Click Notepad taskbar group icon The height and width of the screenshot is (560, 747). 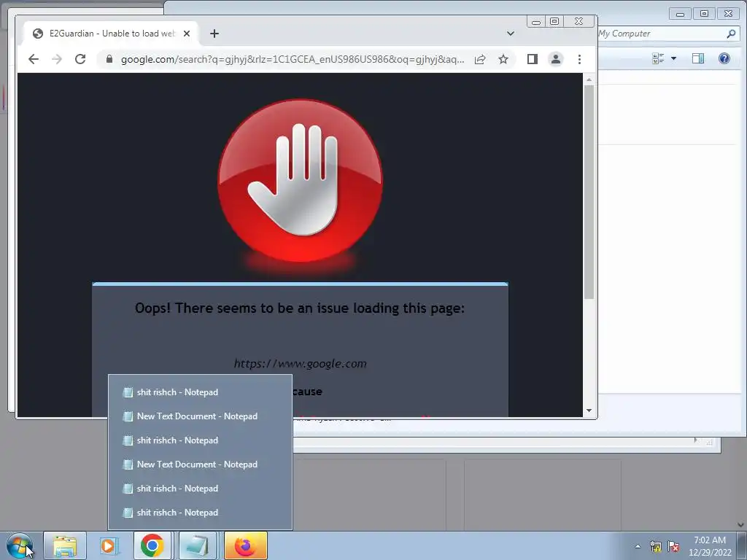click(x=197, y=545)
